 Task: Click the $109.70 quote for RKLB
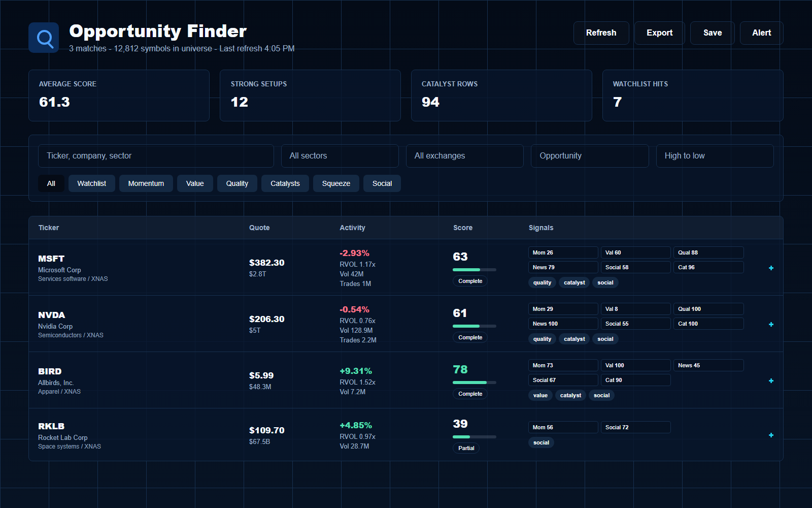pyautogui.click(x=266, y=430)
